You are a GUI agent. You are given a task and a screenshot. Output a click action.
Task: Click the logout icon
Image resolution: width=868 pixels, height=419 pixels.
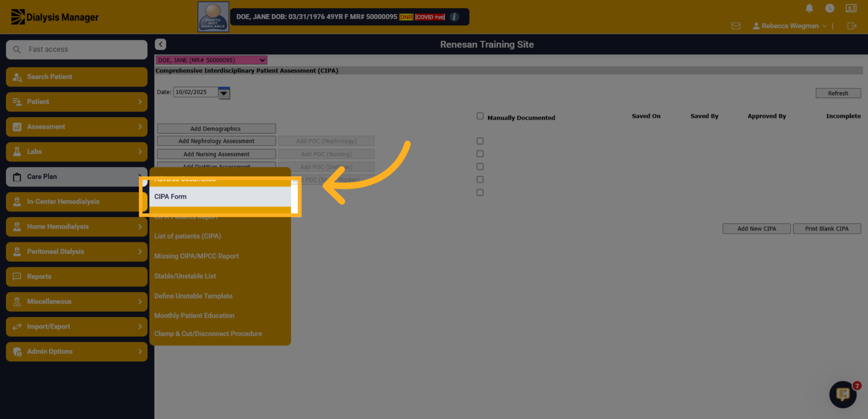pyautogui.click(x=852, y=26)
